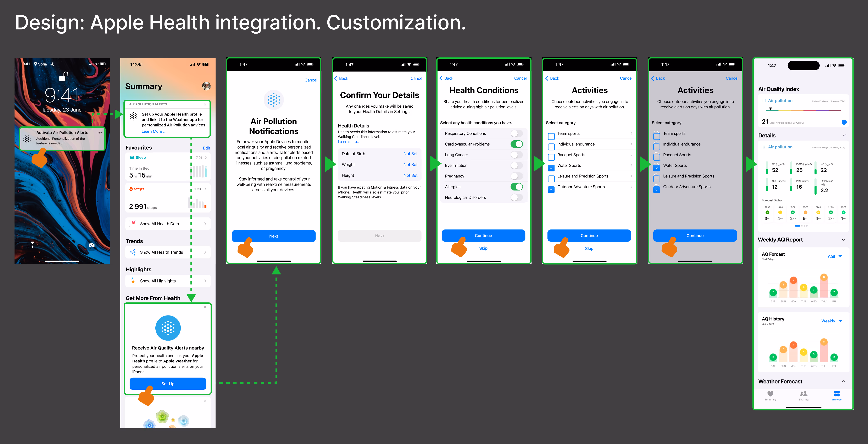Expand the Weather Forecast section chevron
Image resolution: width=868 pixels, height=444 pixels.
pos(843,381)
